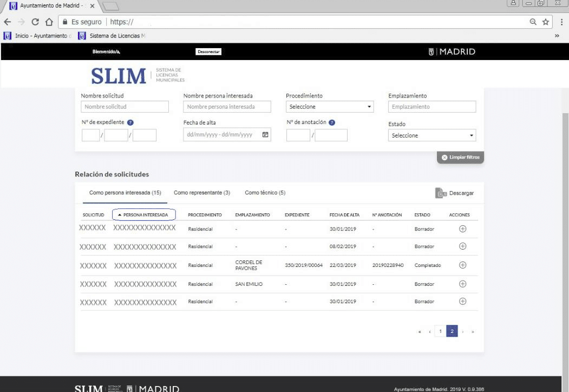Switch to the Como representante (3) tab

[x=202, y=193]
